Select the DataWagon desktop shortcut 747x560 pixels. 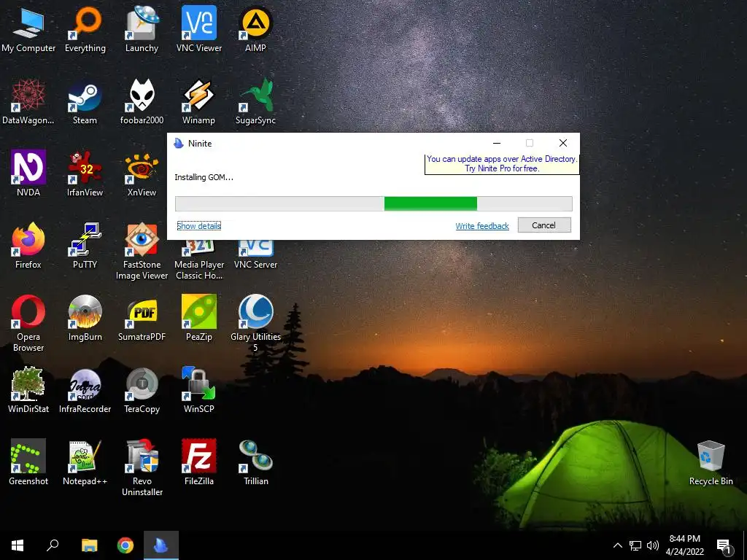coord(28,102)
